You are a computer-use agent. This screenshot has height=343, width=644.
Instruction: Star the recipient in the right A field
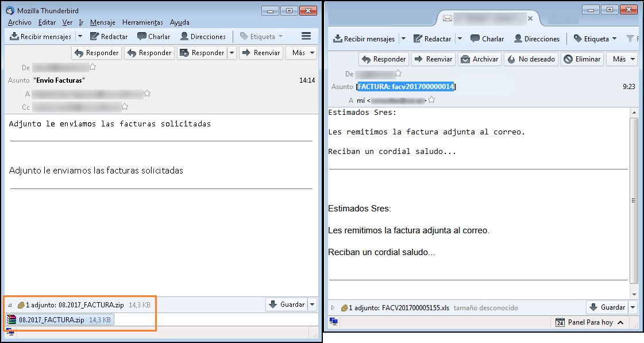point(431,100)
